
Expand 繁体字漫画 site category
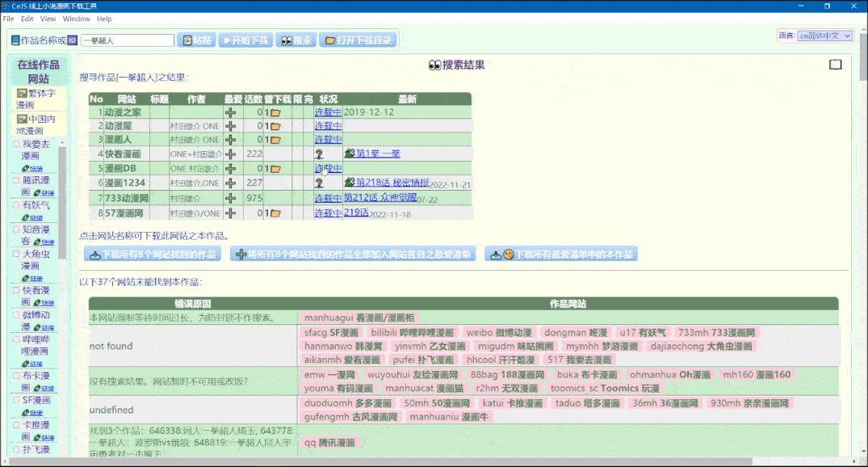pos(38,99)
